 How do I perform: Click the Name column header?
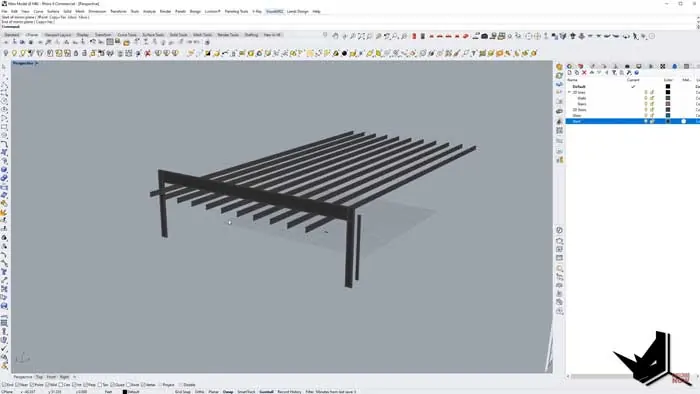coord(572,80)
